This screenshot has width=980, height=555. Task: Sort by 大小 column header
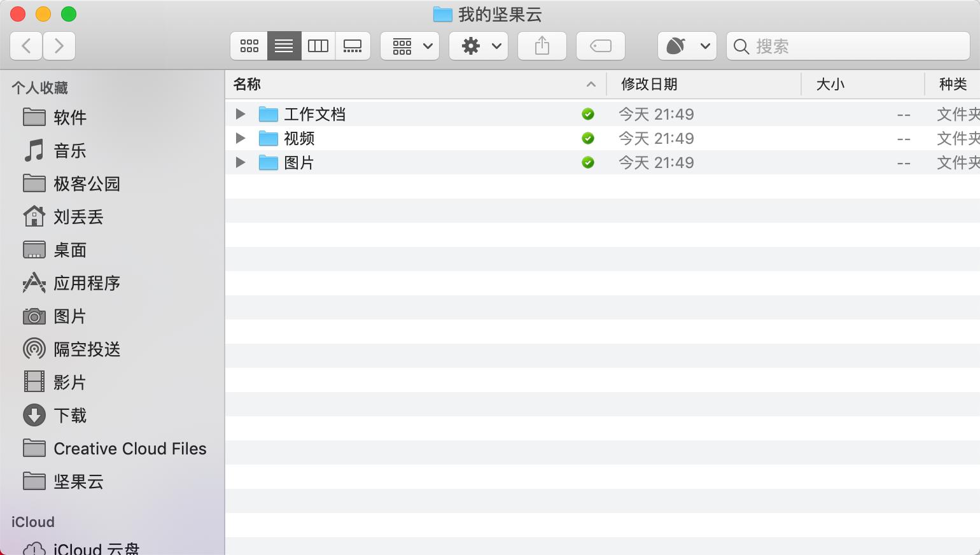(830, 84)
